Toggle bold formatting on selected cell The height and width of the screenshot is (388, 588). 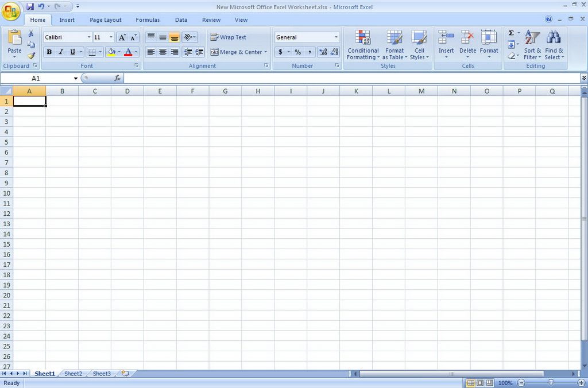point(49,52)
